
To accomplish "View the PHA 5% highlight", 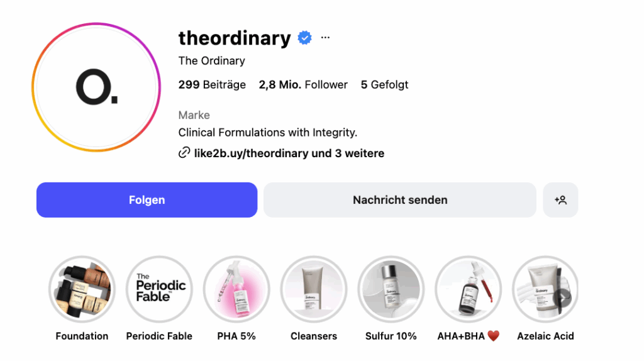I will click(236, 289).
